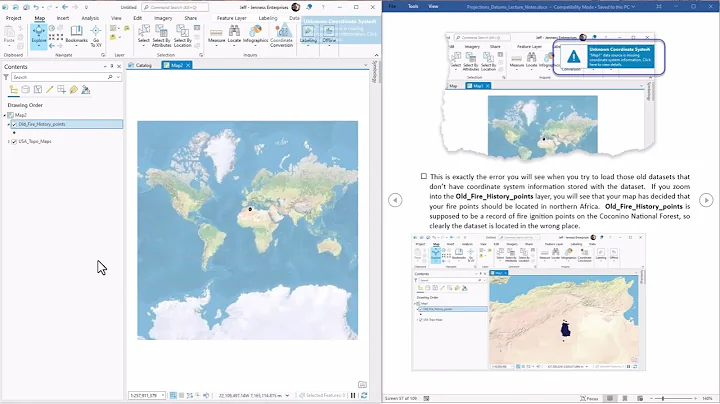720x404 pixels.
Task: Switch Contents to List By Editing
Action: click(50, 90)
